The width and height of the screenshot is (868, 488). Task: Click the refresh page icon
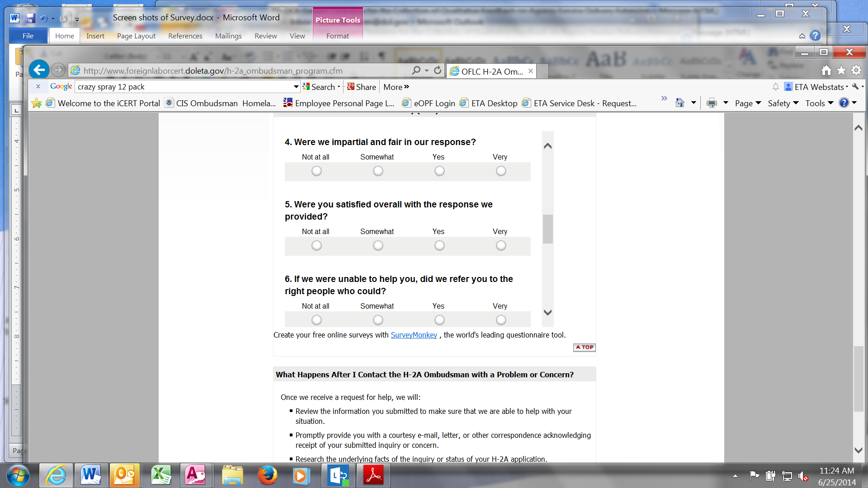click(x=437, y=70)
